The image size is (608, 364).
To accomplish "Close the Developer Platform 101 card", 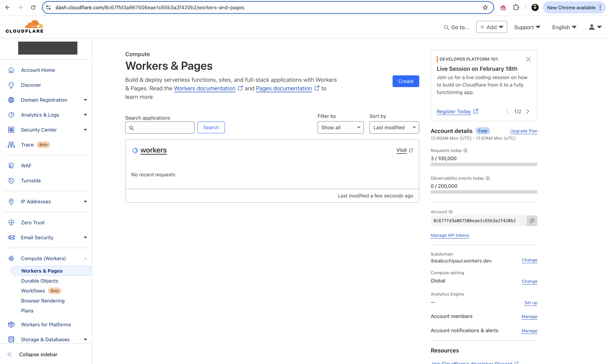I will click(528, 59).
